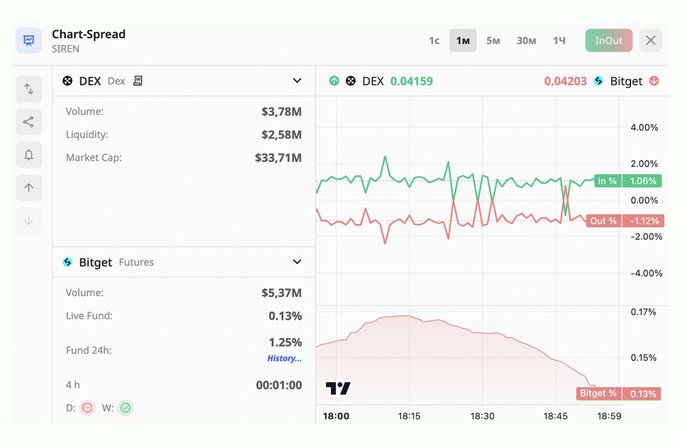Image resolution: width=680 pixels, height=446 pixels.
Task: Open the DEX contract document icon
Action: point(138,81)
